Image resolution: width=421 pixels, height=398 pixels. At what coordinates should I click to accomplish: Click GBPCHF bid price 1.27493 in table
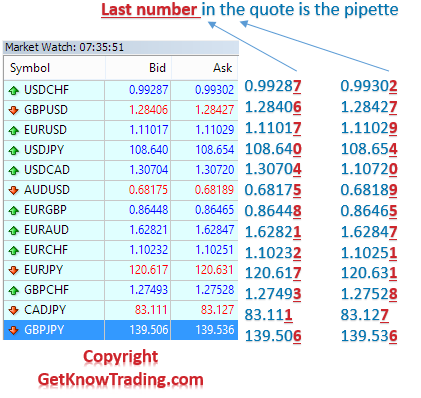coord(148,290)
